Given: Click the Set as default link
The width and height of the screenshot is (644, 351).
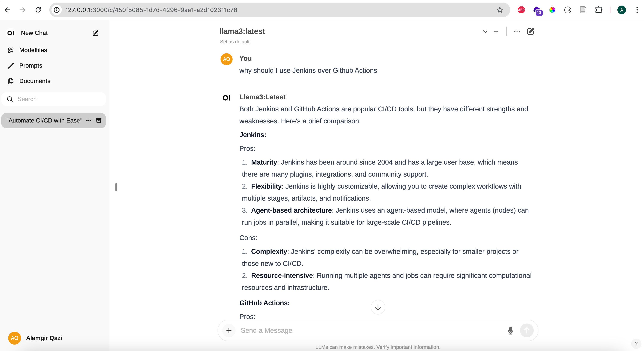Looking at the screenshot, I should pyautogui.click(x=234, y=42).
